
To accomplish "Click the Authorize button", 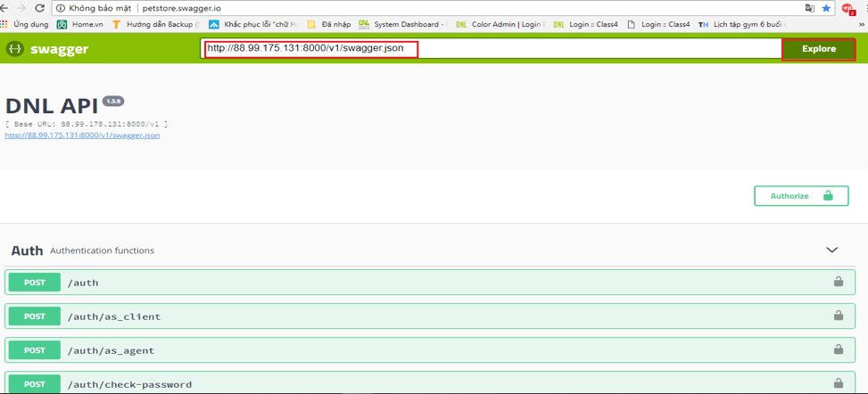I will click(x=800, y=196).
